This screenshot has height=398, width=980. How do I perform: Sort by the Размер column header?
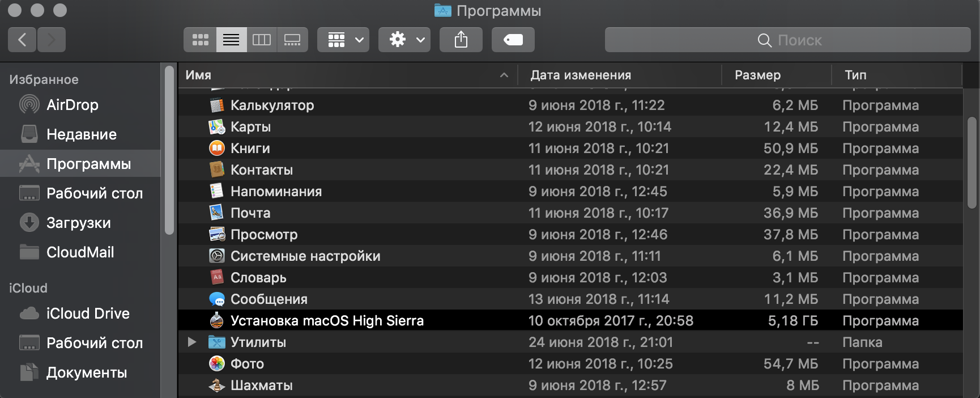pyautogui.click(x=777, y=75)
